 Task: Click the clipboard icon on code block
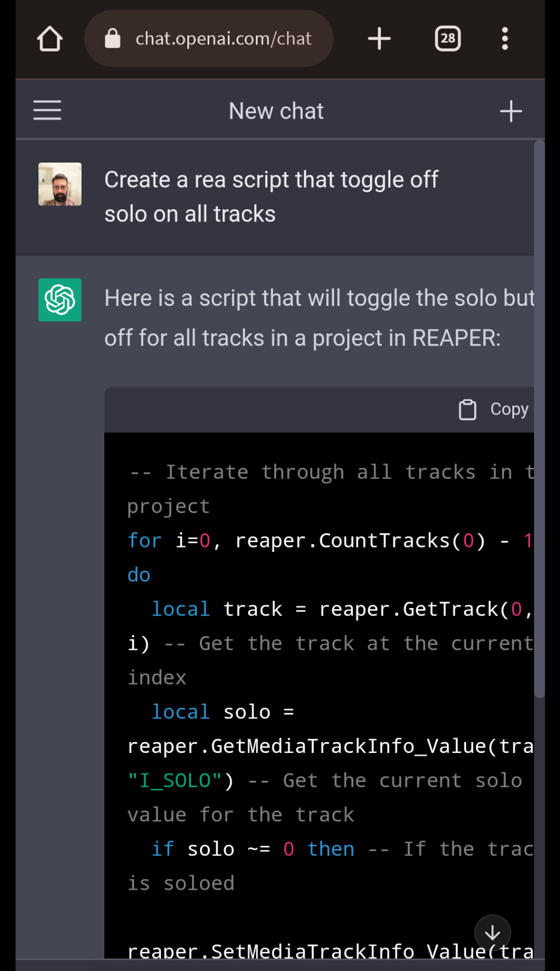(x=467, y=410)
